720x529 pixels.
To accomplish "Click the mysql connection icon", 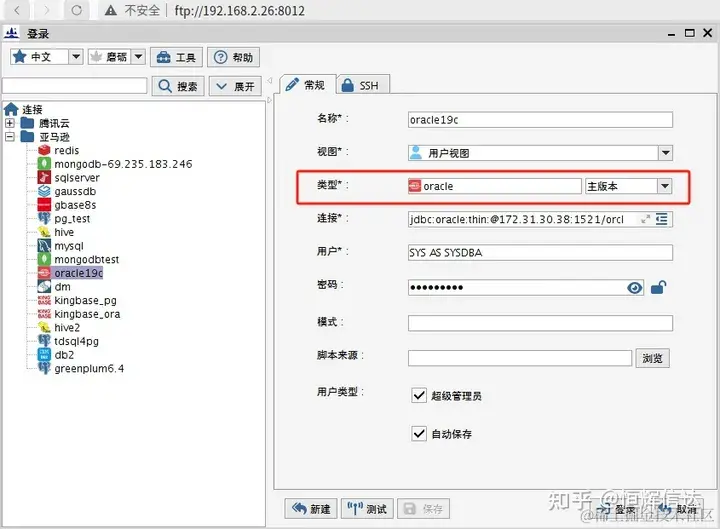I will (x=44, y=246).
